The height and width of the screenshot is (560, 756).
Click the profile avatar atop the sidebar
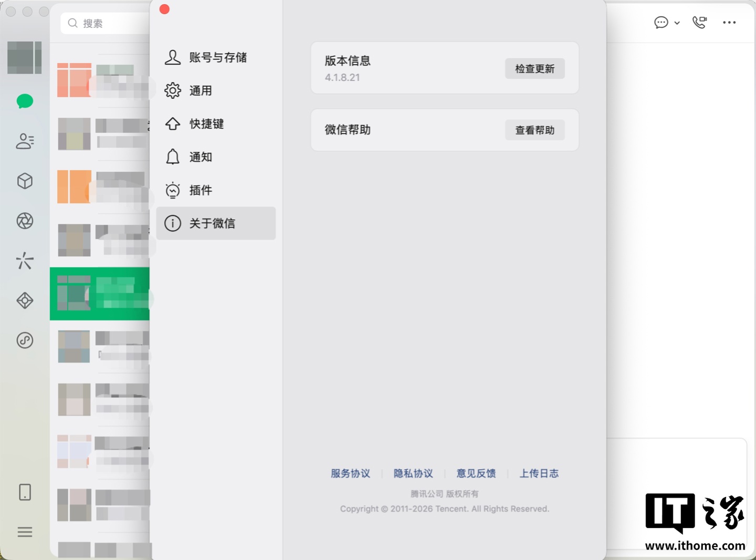[x=25, y=58]
